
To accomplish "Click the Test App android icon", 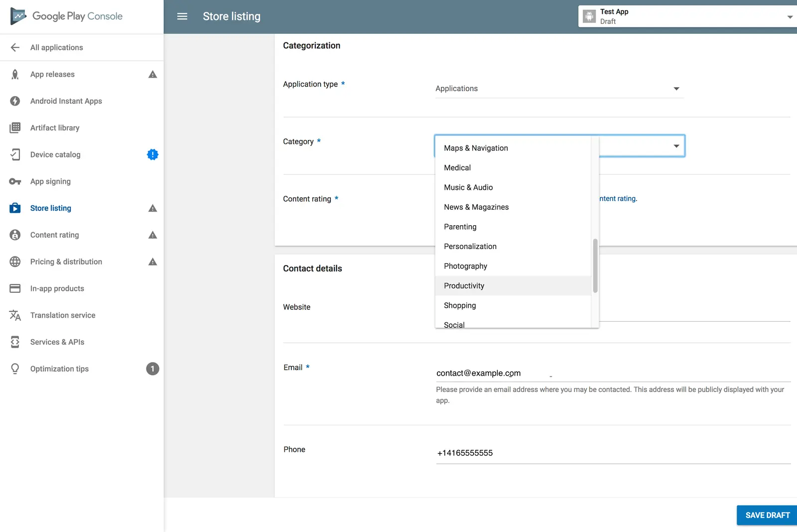I will coord(589,16).
